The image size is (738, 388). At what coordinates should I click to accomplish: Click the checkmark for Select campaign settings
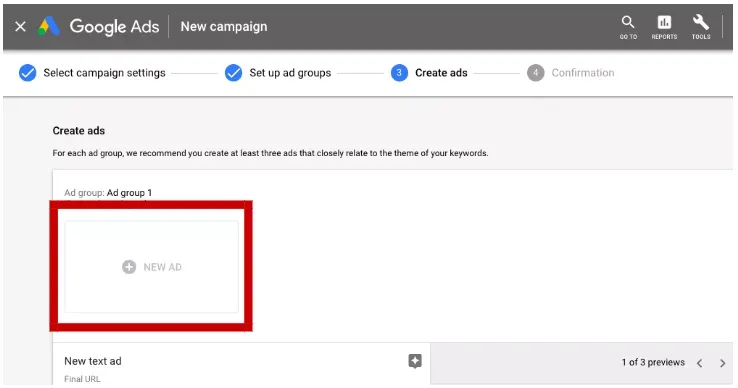pyautogui.click(x=27, y=73)
